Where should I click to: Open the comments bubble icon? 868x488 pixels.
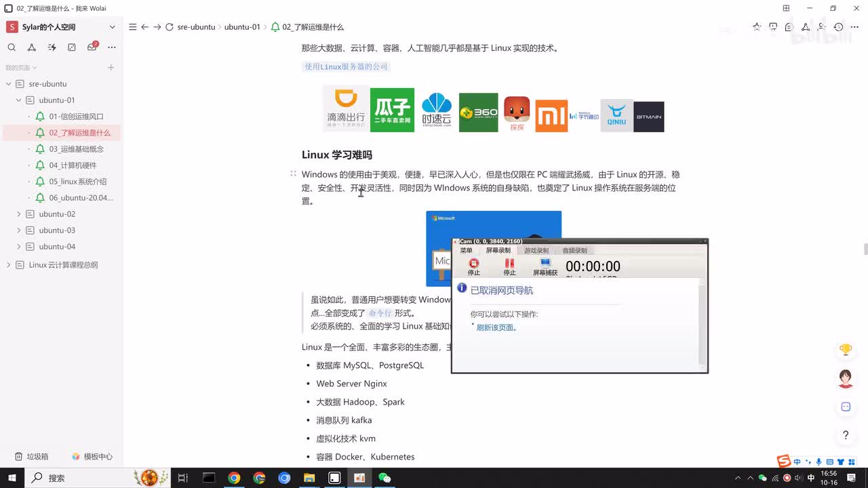point(789,27)
